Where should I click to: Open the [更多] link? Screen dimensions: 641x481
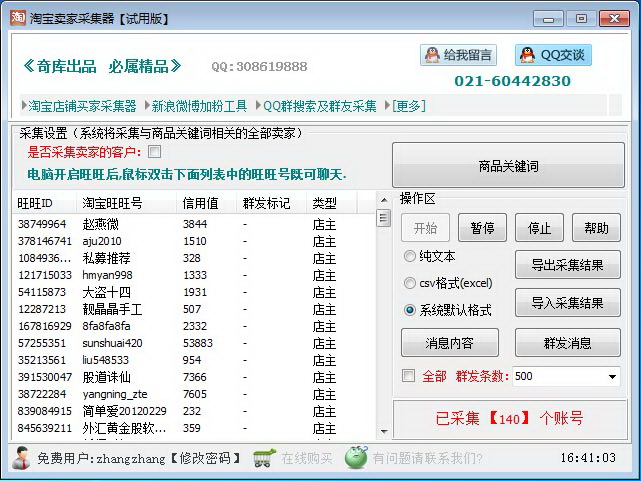(x=409, y=106)
